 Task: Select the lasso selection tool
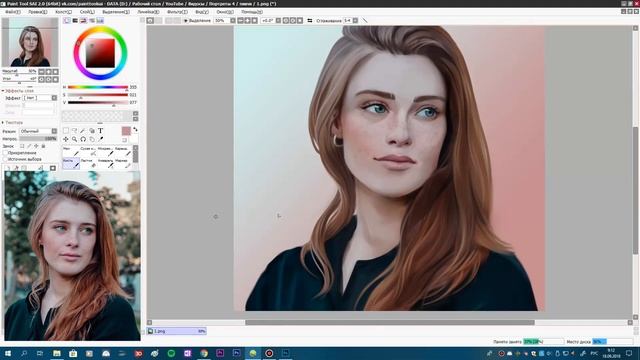click(74, 131)
